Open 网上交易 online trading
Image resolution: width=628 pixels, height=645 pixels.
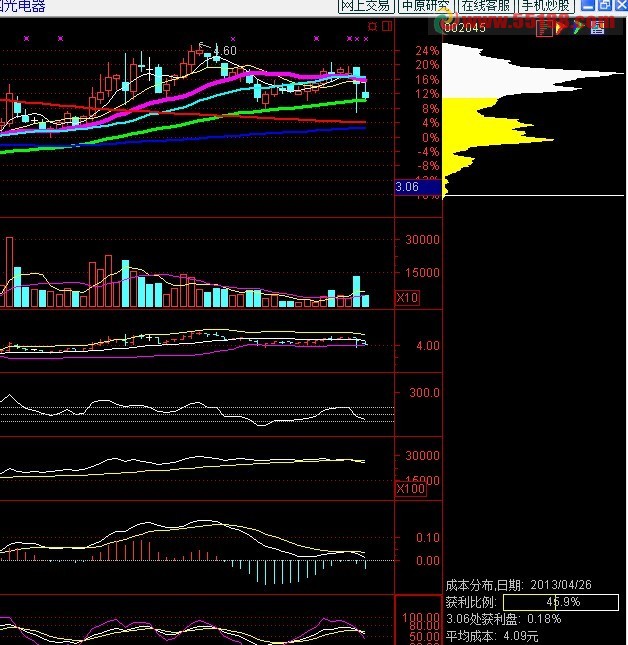pyautogui.click(x=366, y=6)
